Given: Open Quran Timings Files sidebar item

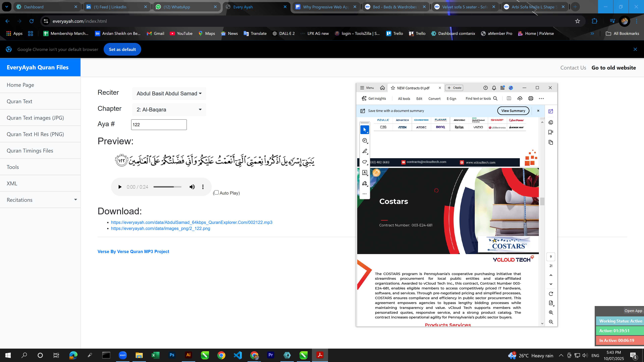Looking at the screenshot, I should point(40,151).
